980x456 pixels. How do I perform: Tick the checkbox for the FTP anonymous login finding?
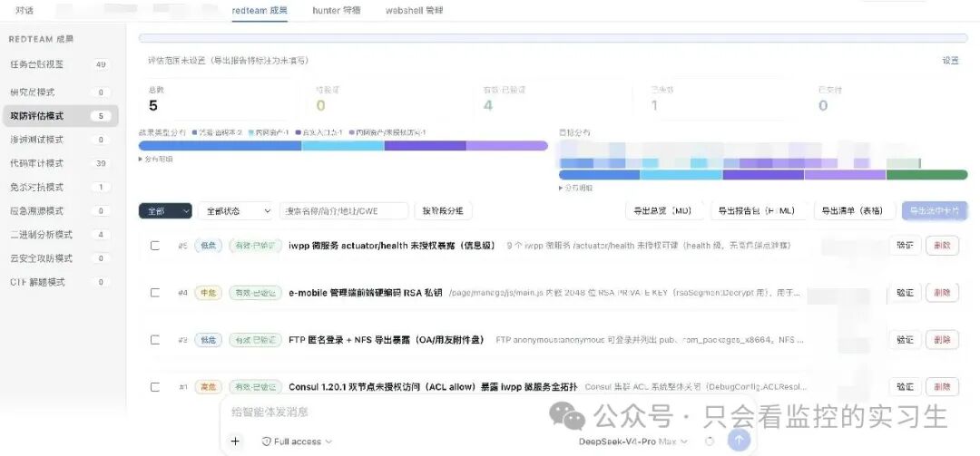click(155, 340)
